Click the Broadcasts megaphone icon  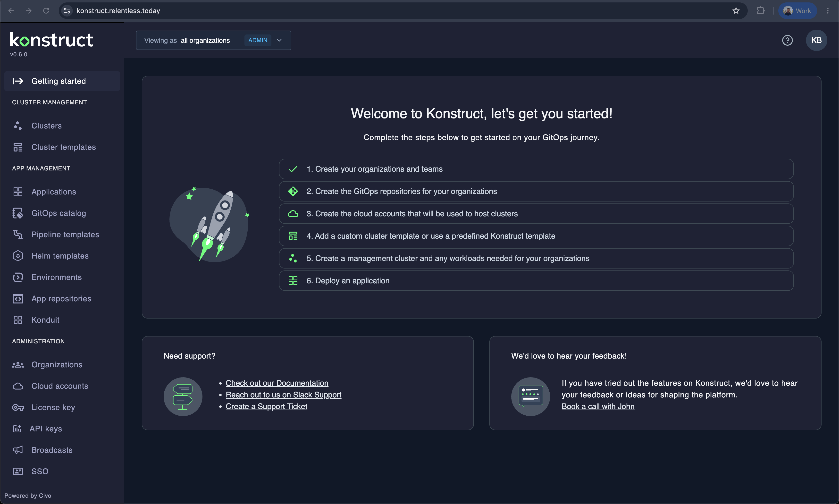18,450
